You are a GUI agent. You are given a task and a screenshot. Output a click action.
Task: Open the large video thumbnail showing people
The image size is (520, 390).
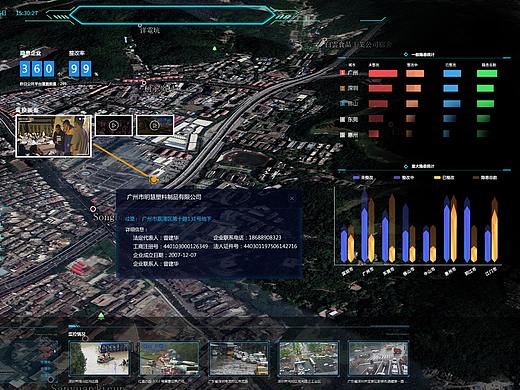click(x=54, y=136)
